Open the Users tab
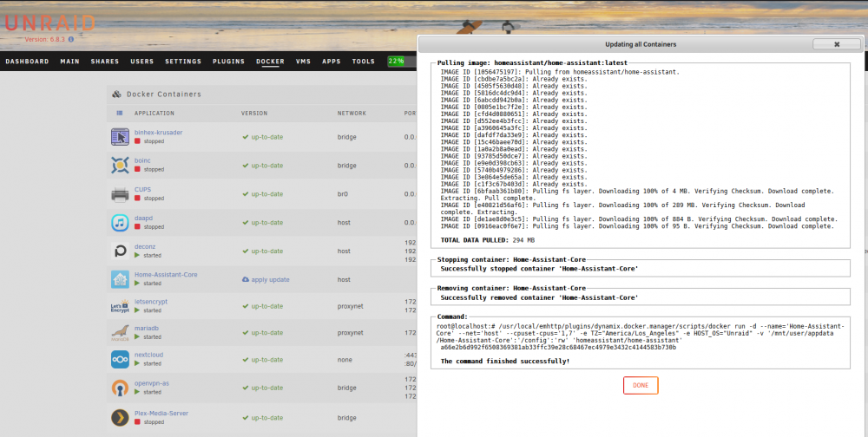868x437 pixels. pyautogui.click(x=142, y=62)
